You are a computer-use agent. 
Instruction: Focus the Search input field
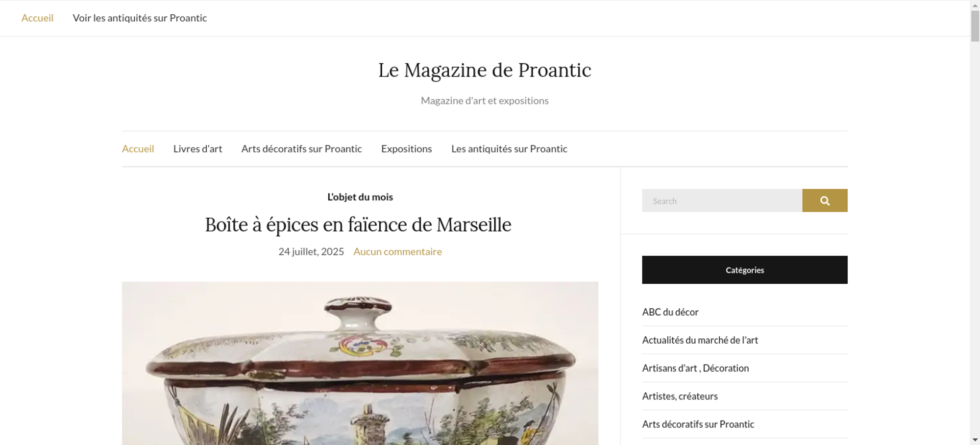pyautogui.click(x=722, y=200)
